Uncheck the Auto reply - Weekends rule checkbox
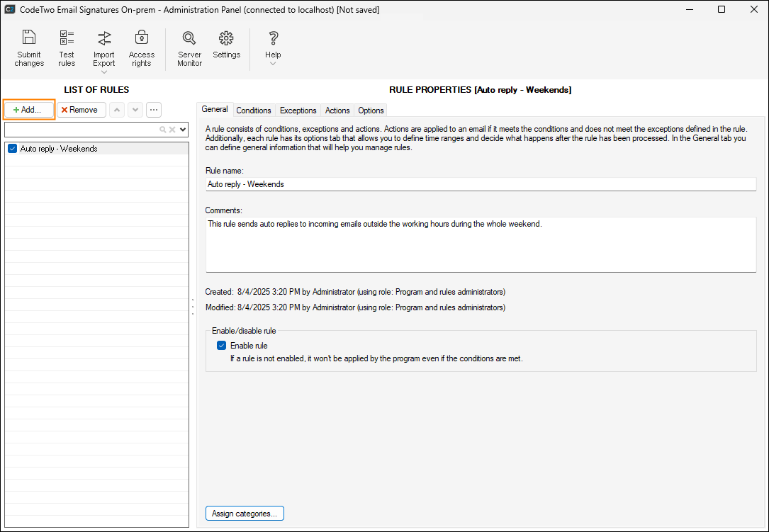Viewport: 769px width, 532px height. (12, 149)
